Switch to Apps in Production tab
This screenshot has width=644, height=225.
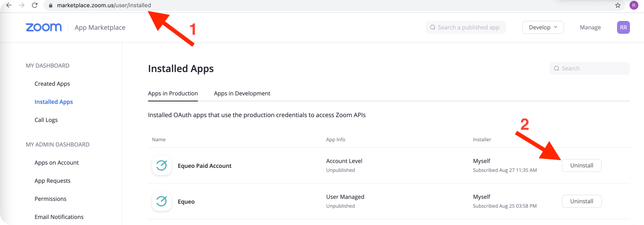(x=173, y=93)
